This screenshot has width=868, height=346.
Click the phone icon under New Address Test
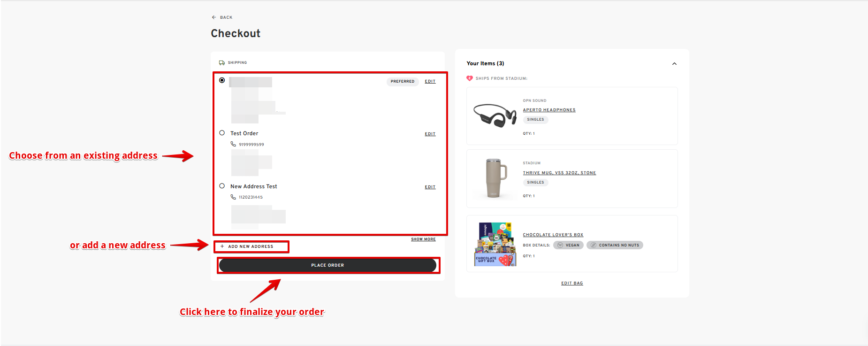pos(233,197)
